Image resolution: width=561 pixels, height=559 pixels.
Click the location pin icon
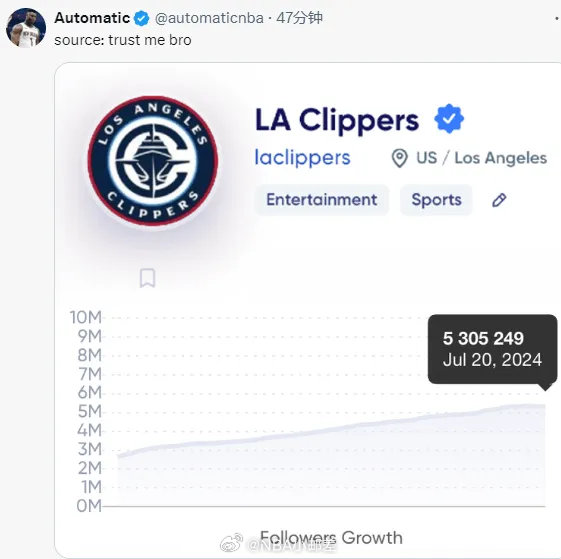(399, 158)
